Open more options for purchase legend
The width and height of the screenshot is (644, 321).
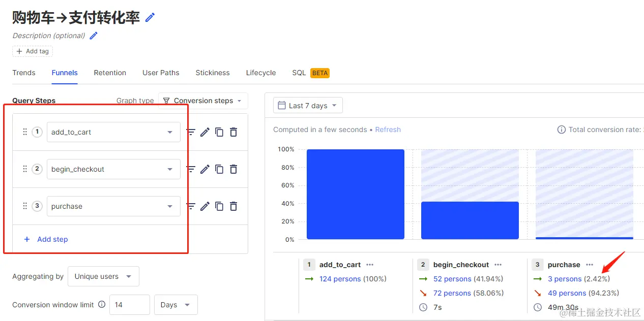(x=590, y=265)
